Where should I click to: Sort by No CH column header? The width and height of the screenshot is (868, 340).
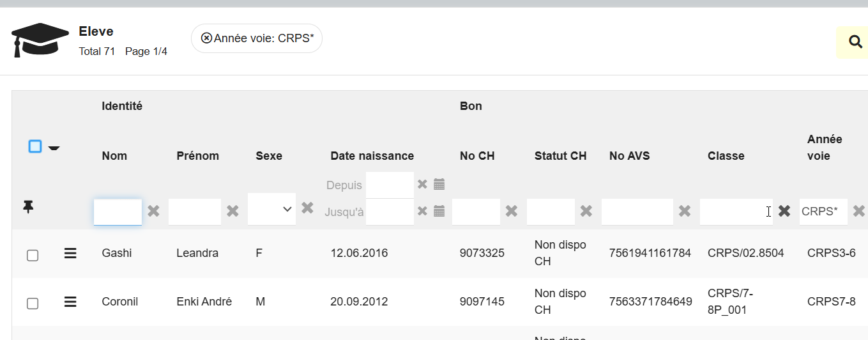(477, 156)
